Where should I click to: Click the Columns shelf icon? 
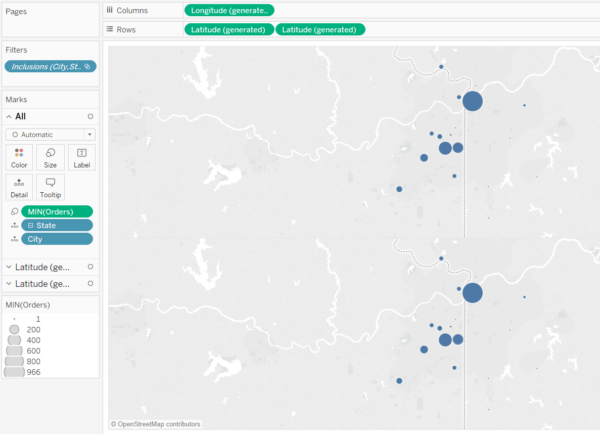[x=110, y=10]
